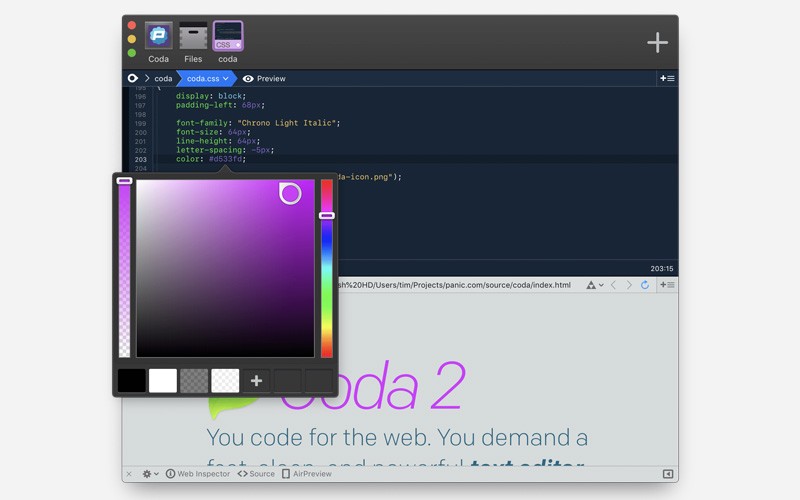Click the Preview split in path bar

(x=264, y=79)
